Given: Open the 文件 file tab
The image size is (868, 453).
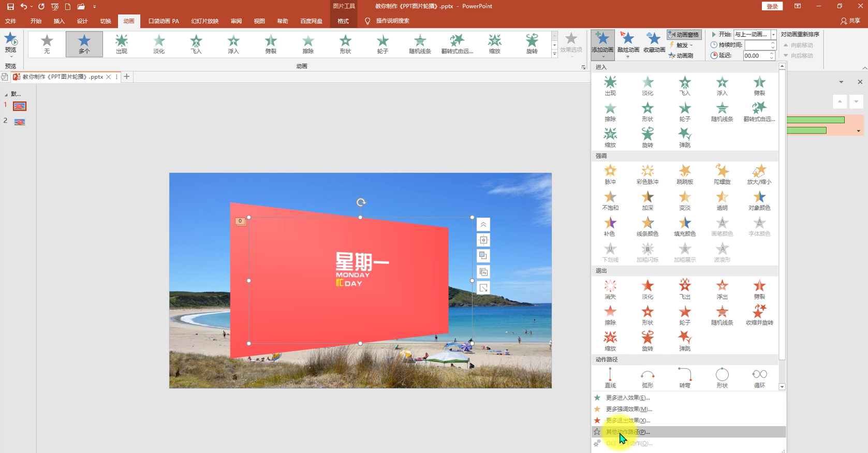Looking at the screenshot, I should click(x=10, y=21).
